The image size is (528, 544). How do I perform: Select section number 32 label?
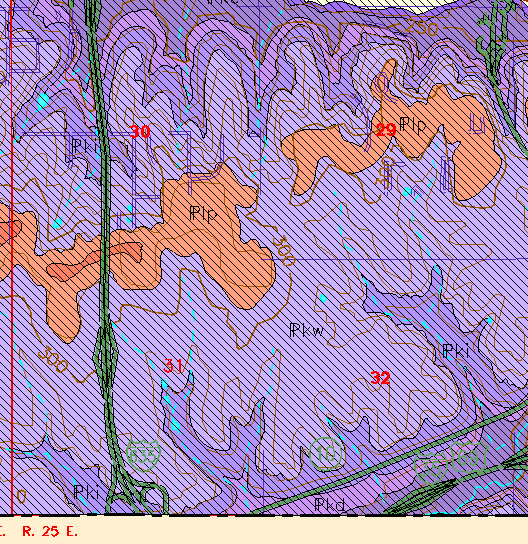pyautogui.click(x=381, y=377)
